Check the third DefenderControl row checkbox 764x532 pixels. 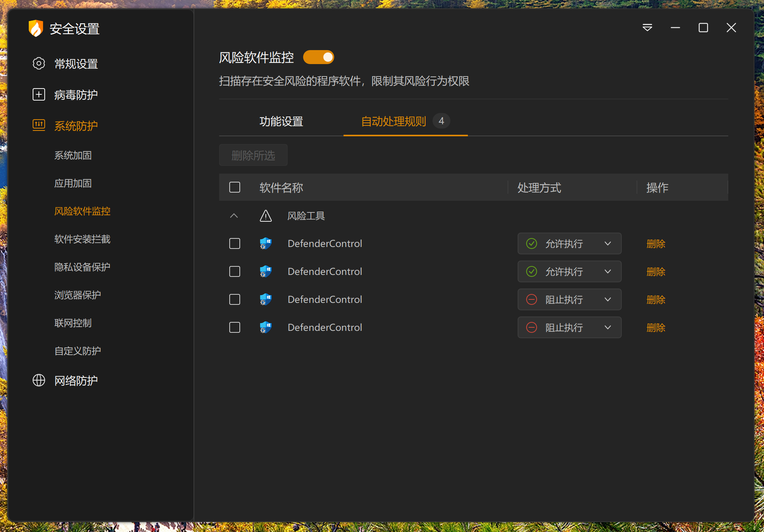(x=235, y=299)
